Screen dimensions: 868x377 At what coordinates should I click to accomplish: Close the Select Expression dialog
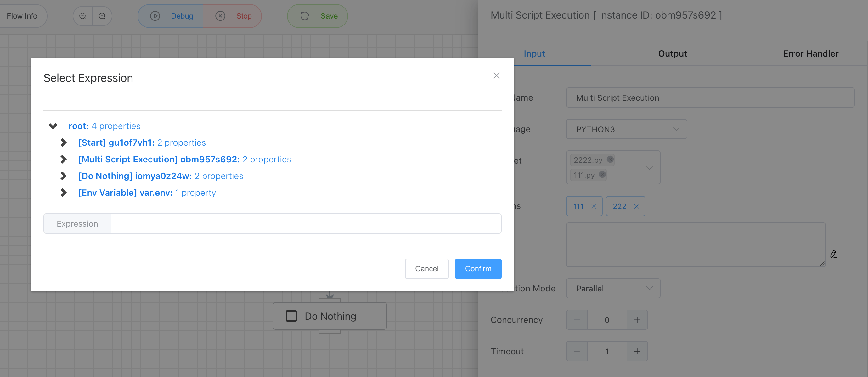496,76
